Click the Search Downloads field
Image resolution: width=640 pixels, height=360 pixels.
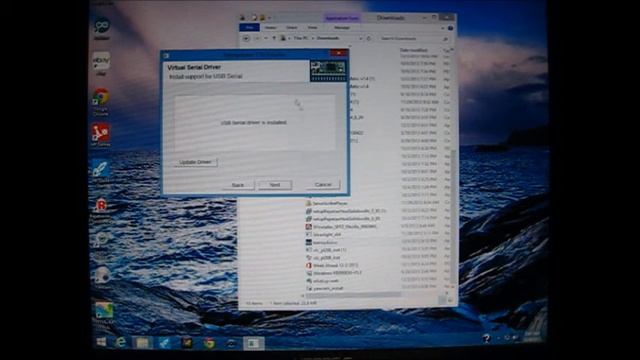point(412,39)
